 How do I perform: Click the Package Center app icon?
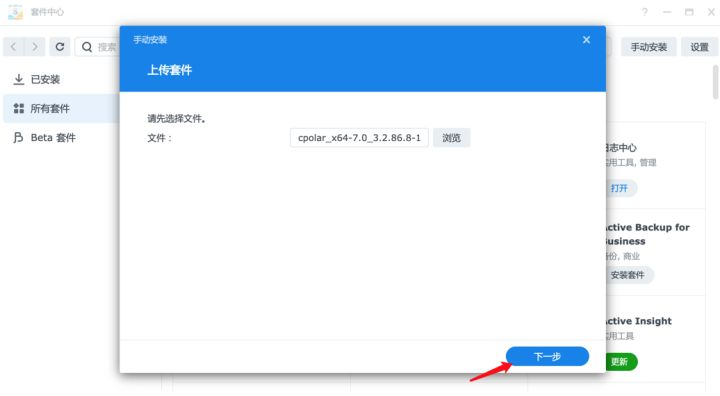click(15, 12)
